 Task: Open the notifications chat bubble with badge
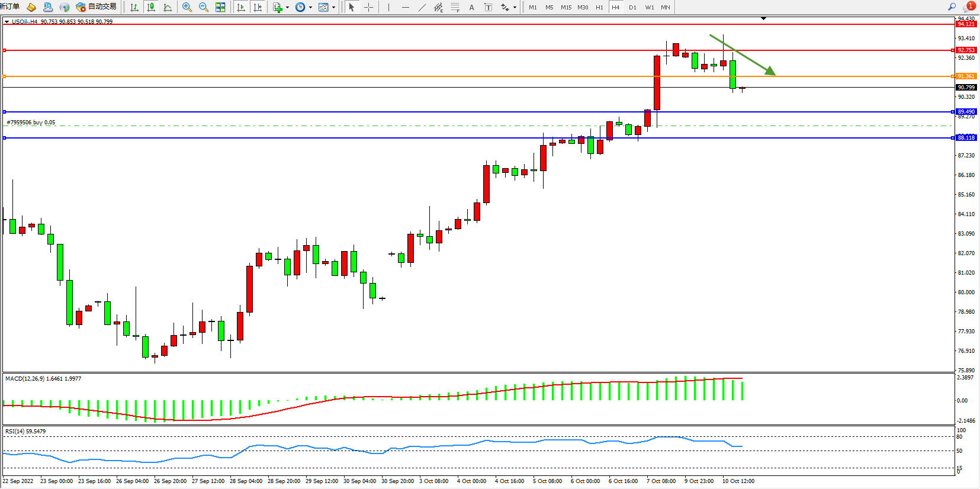[969, 7]
